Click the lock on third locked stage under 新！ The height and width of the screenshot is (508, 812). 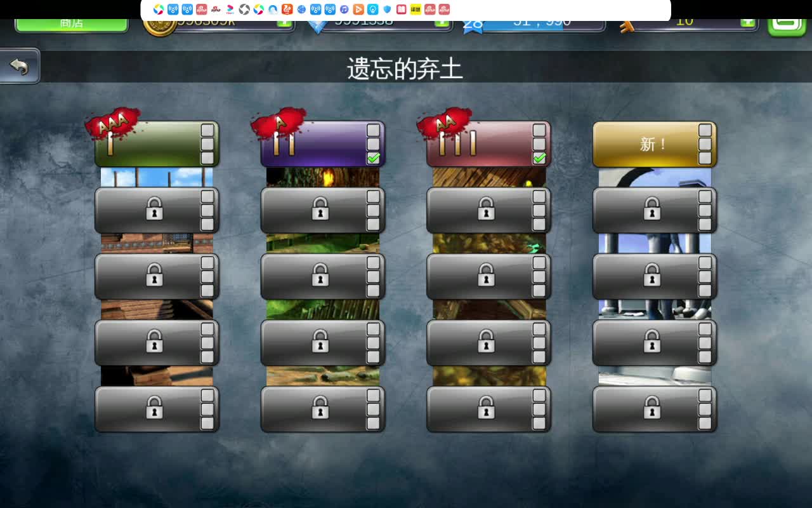coord(652,341)
